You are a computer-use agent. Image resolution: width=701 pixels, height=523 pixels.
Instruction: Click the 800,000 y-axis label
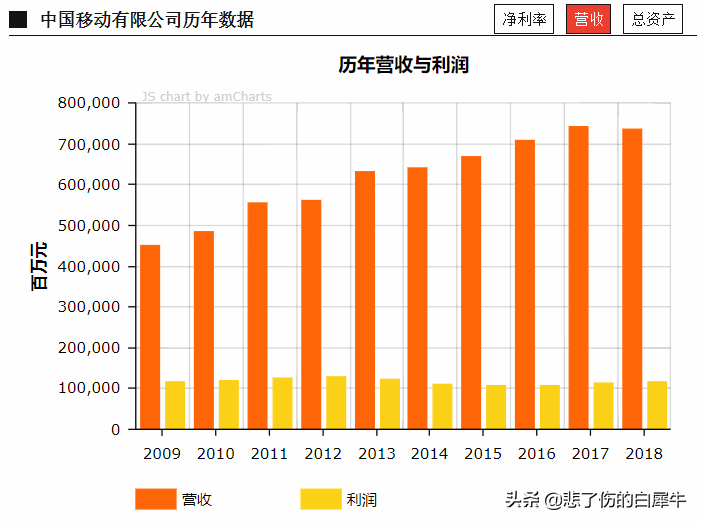89,103
